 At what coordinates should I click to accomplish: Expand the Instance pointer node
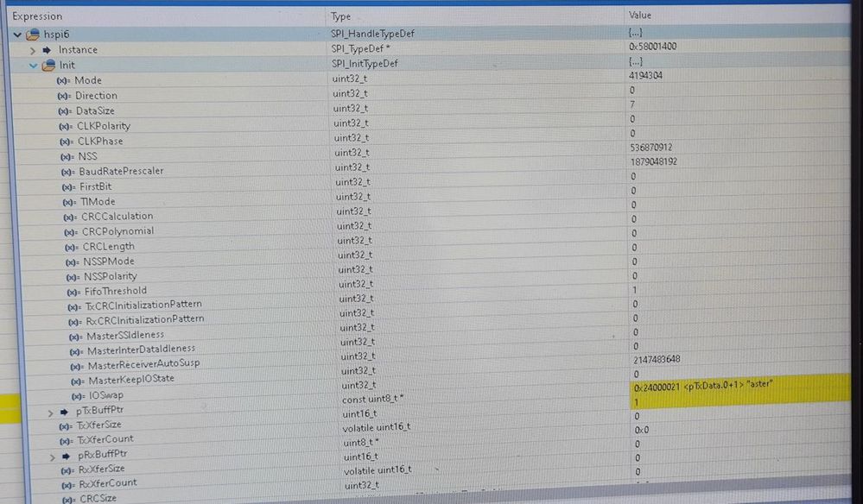(x=33, y=51)
